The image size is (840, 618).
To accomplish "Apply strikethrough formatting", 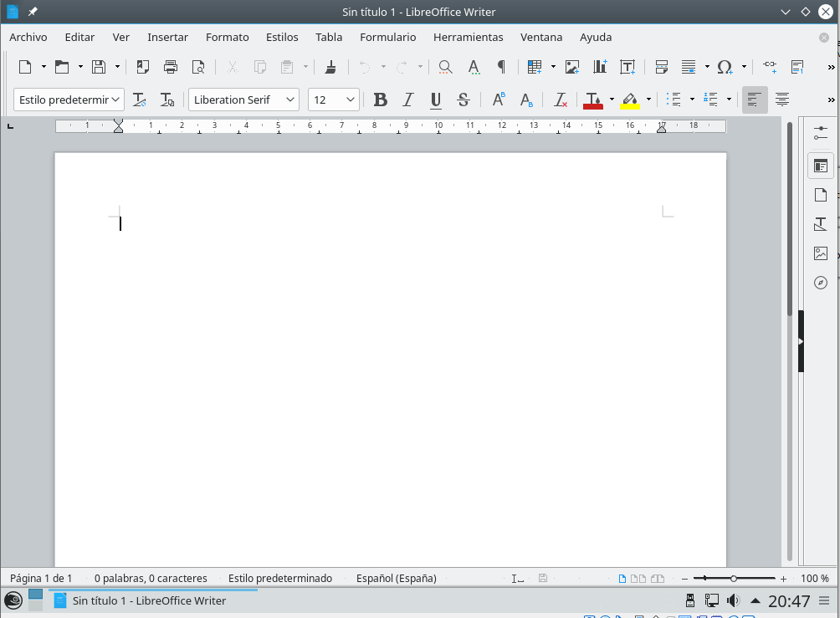I will coord(464,100).
